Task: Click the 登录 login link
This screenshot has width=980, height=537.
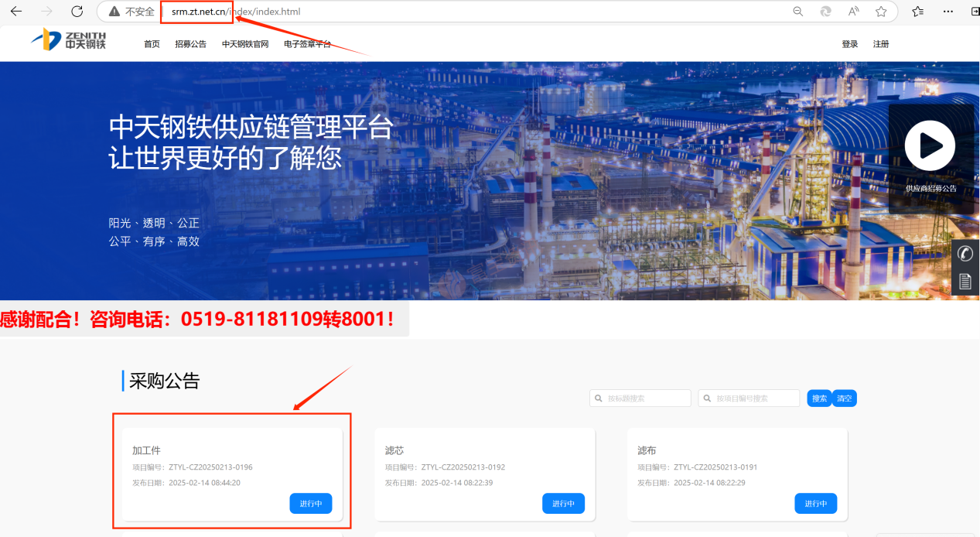Action: [x=850, y=44]
